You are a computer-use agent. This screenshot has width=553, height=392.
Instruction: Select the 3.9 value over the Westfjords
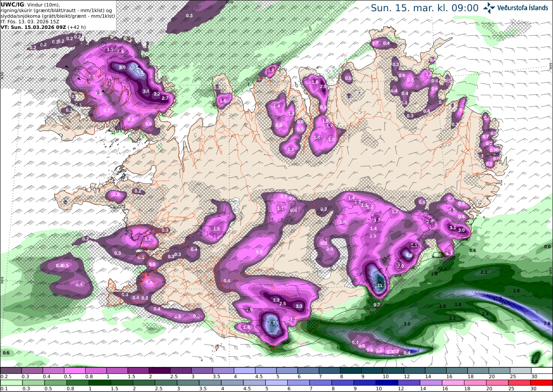click(122, 67)
